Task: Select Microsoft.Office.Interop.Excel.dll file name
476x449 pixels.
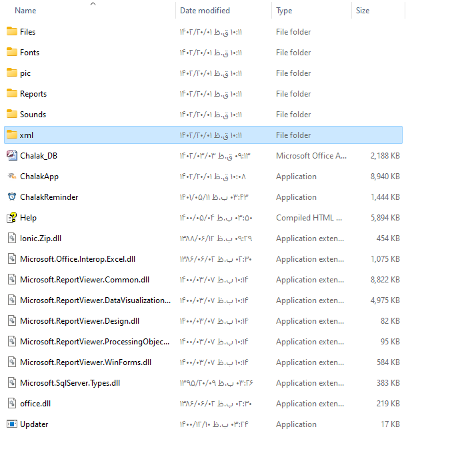Action: [x=77, y=259]
